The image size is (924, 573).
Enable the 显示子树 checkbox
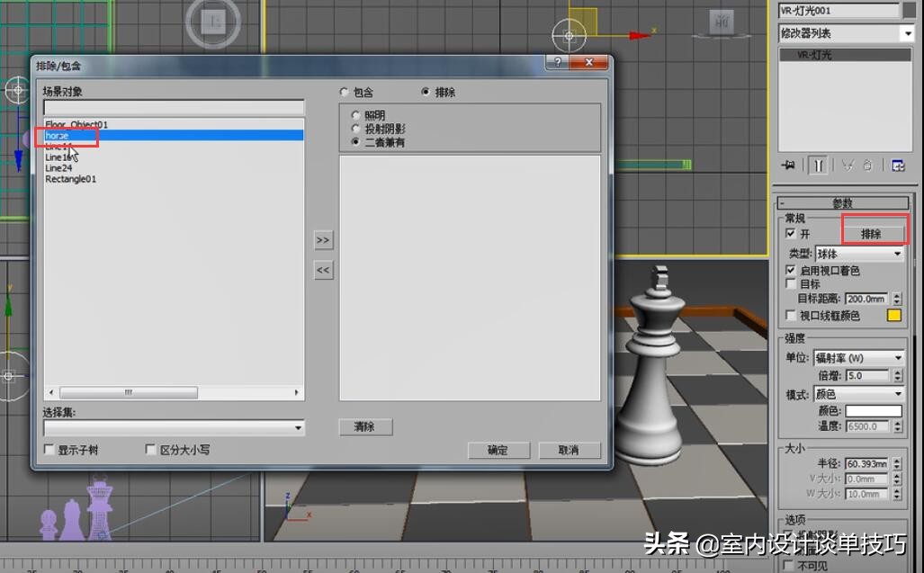48,450
